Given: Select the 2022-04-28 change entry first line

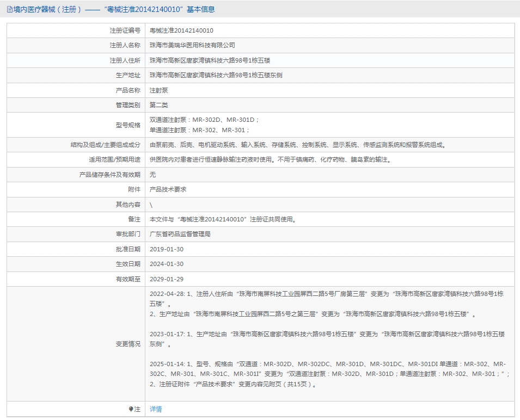Looking at the screenshot, I should 327,294.
